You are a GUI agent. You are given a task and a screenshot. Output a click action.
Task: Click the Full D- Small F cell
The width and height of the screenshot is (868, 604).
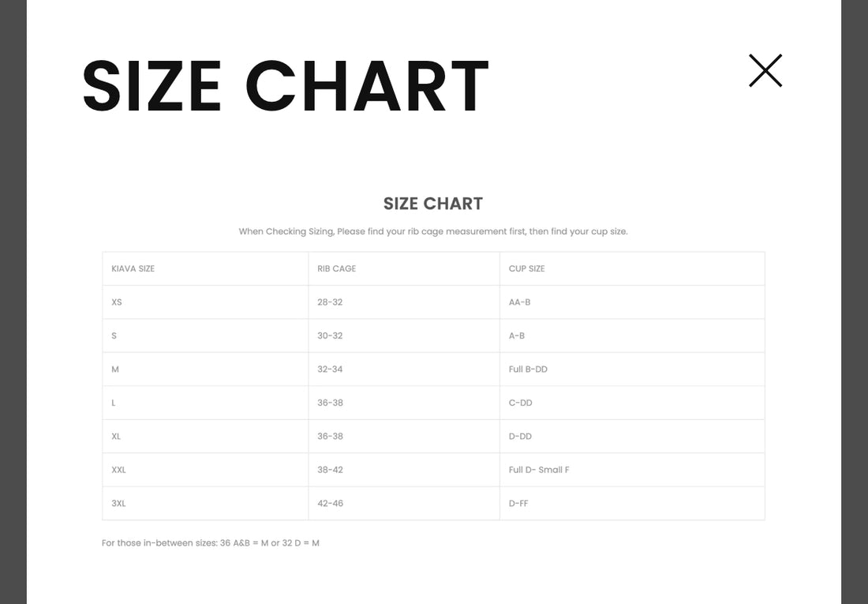(539, 470)
